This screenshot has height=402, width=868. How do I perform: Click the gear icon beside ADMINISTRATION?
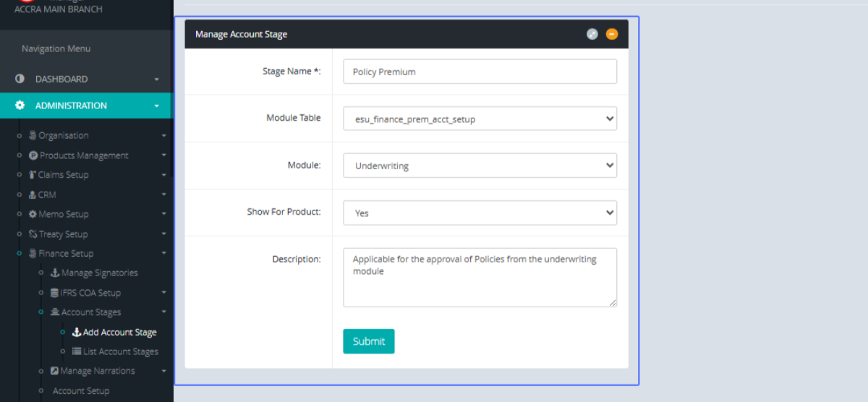coord(20,106)
